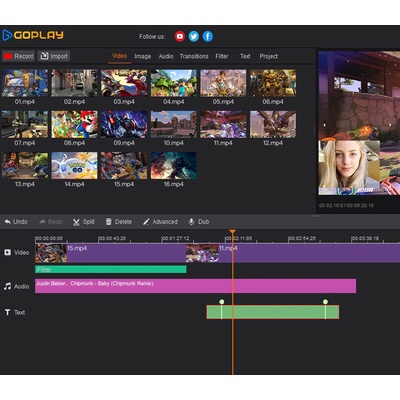Select the 13.mp4 thumbnail
Image resolution: width=400 pixels, height=400 pixels.
coord(25,166)
